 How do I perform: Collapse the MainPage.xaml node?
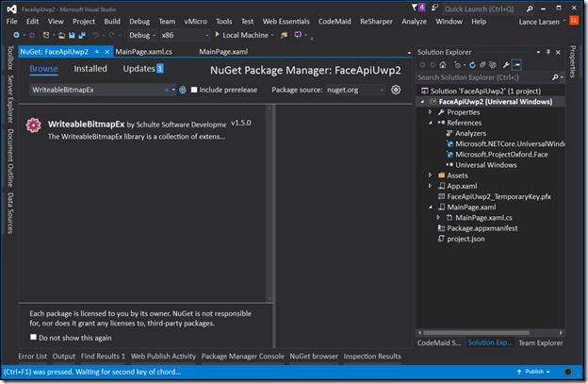[x=430, y=207]
